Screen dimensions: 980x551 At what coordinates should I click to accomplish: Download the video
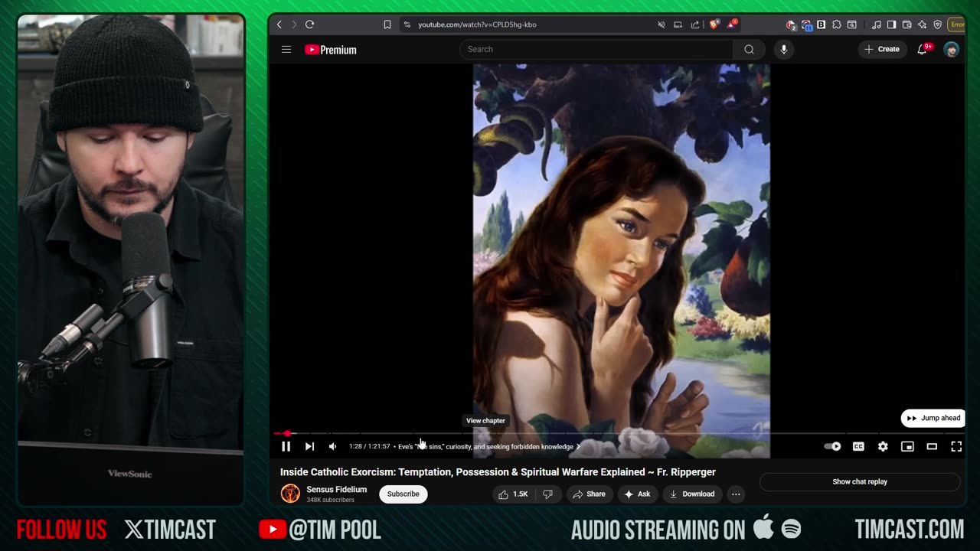pos(692,494)
